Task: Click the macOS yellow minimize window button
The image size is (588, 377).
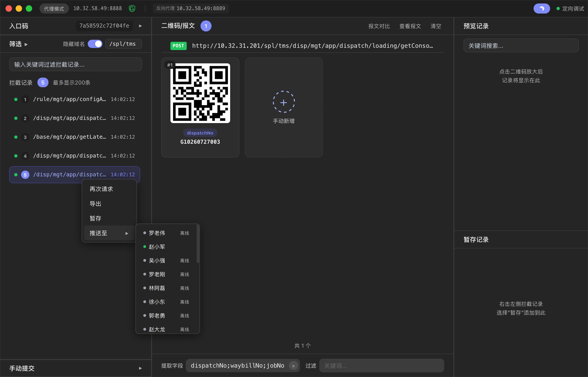Action: (19, 8)
